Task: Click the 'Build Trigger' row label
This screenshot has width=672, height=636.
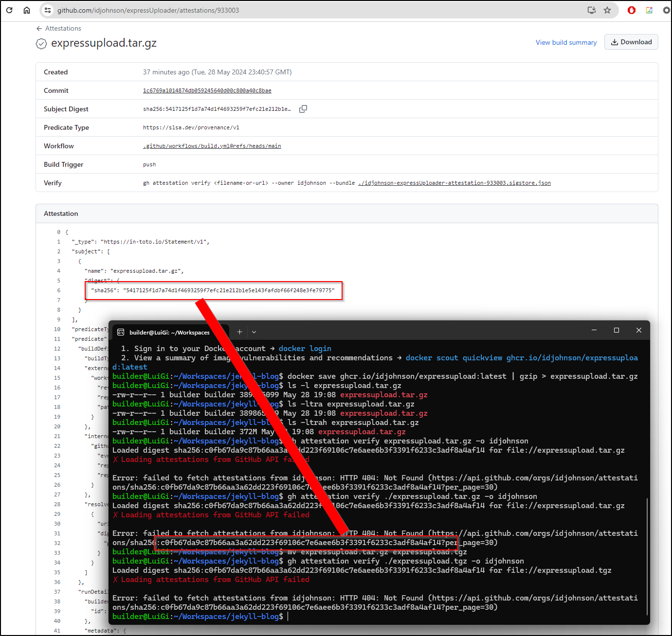Action: point(64,164)
